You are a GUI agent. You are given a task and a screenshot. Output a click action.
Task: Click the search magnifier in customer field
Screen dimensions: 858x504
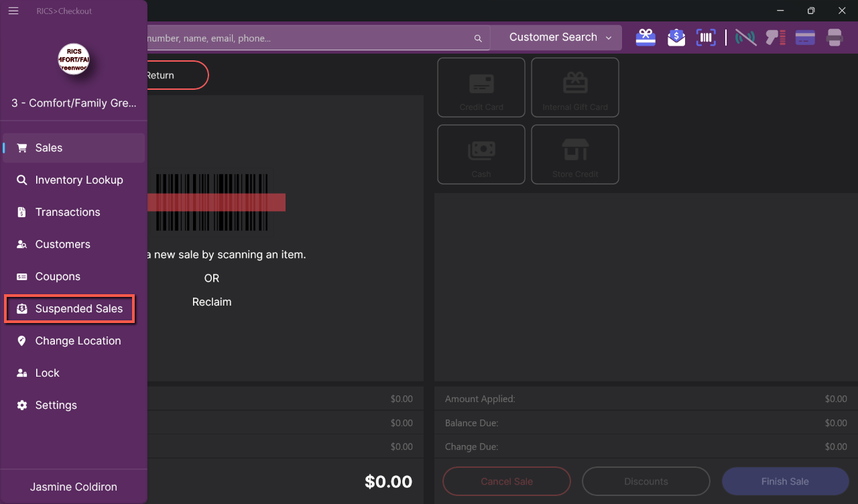(x=478, y=39)
